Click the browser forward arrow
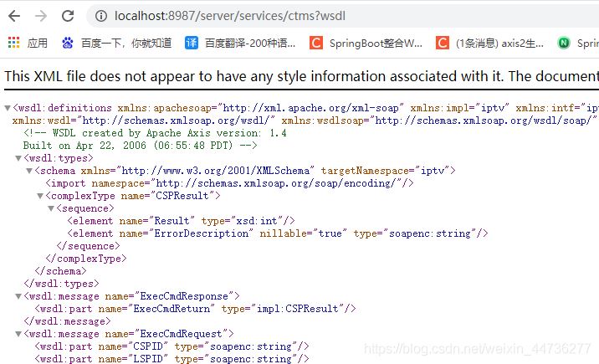The image size is (599, 364). [40, 16]
